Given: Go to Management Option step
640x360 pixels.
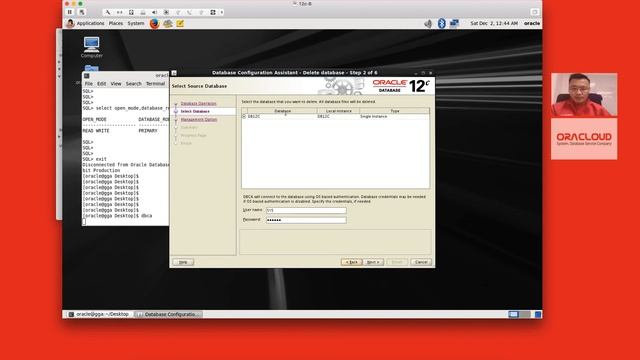Looking at the screenshot, I should tap(199, 120).
